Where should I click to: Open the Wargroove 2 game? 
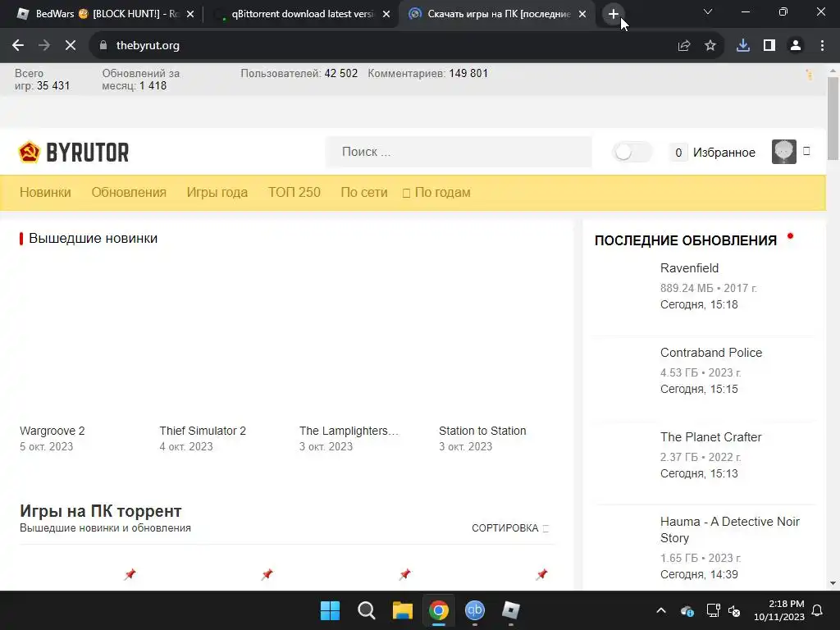pos(52,431)
